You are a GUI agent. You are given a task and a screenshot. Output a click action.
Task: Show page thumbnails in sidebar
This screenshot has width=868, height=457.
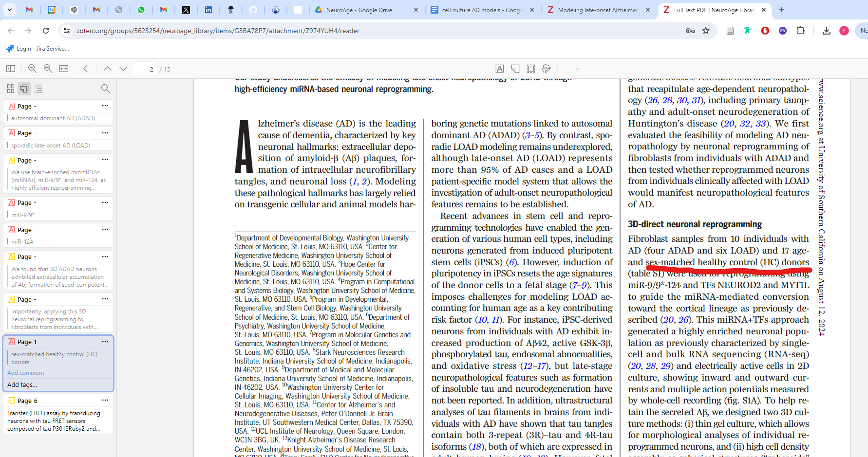pos(11,89)
